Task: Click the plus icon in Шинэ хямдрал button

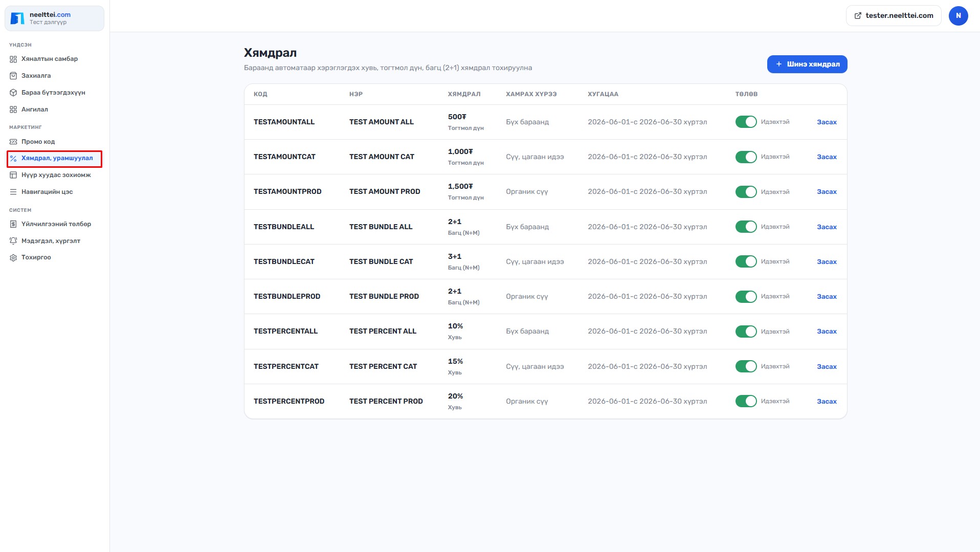Action: tap(779, 64)
